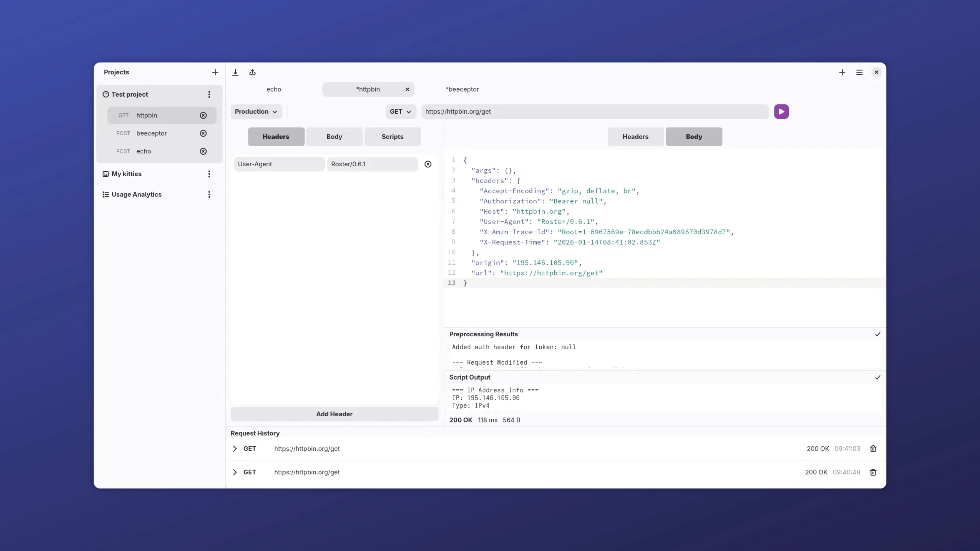This screenshot has height=551, width=980.
Task: Open the GET method dropdown
Action: (400, 112)
